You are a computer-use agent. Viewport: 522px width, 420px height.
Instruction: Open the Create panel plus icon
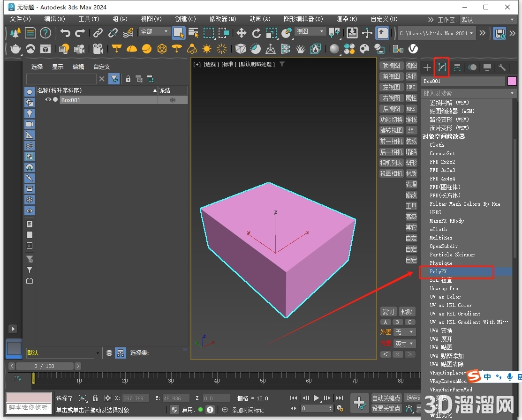[x=427, y=67]
